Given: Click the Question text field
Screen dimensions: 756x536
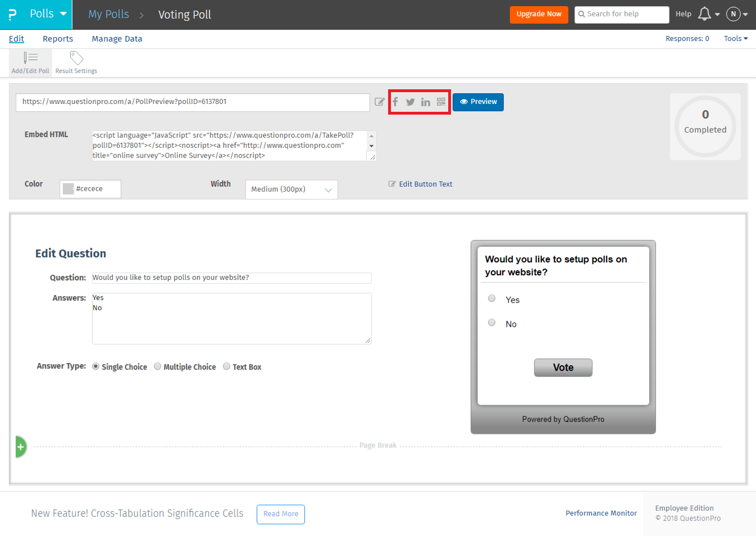Looking at the screenshot, I should pyautogui.click(x=231, y=278).
